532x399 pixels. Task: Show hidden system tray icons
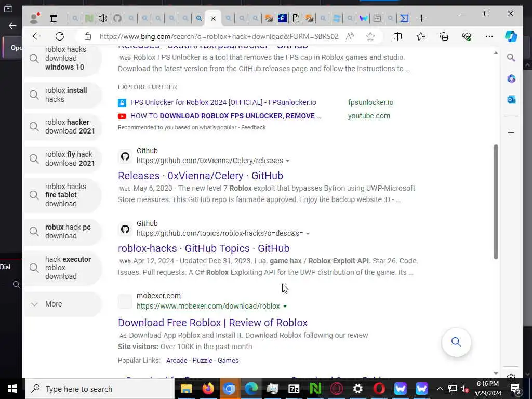(440, 389)
